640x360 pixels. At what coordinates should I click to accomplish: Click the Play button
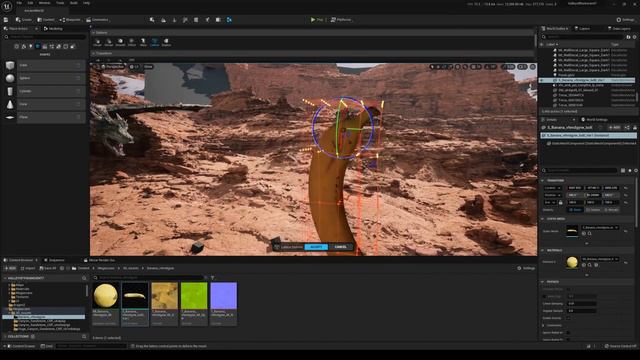tap(317, 20)
